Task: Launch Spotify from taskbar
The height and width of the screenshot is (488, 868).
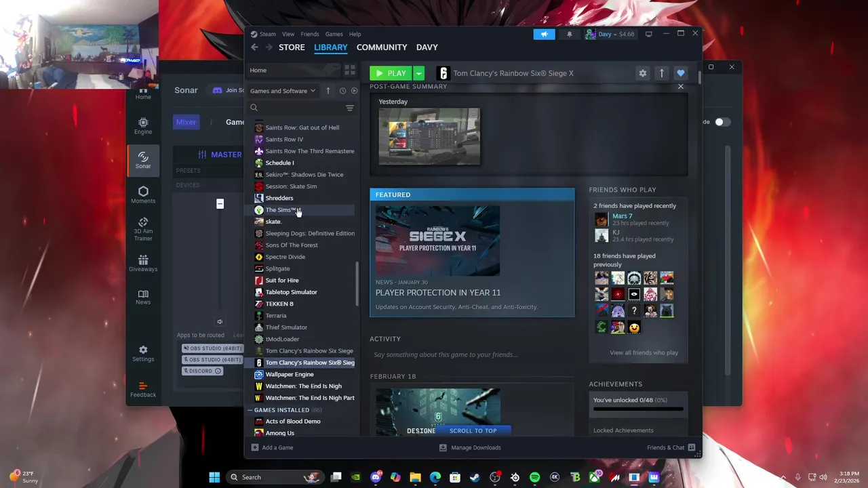Action: [534, 477]
